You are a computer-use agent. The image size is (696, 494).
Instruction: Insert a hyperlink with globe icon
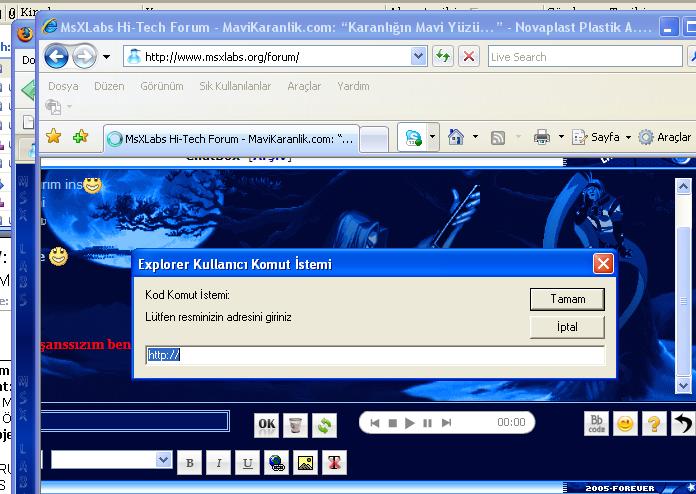tap(277, 462)
